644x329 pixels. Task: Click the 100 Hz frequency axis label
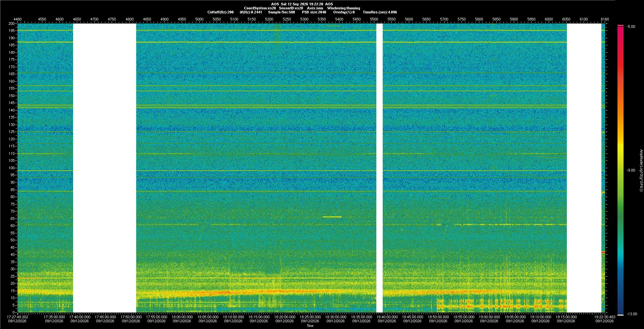coord(12,168)
